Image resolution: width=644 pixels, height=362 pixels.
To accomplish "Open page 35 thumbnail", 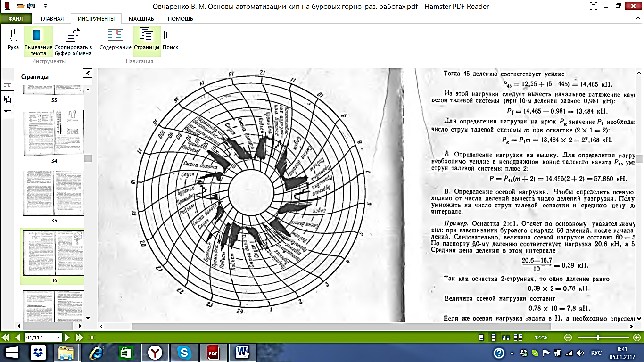I will pos(53,194).
